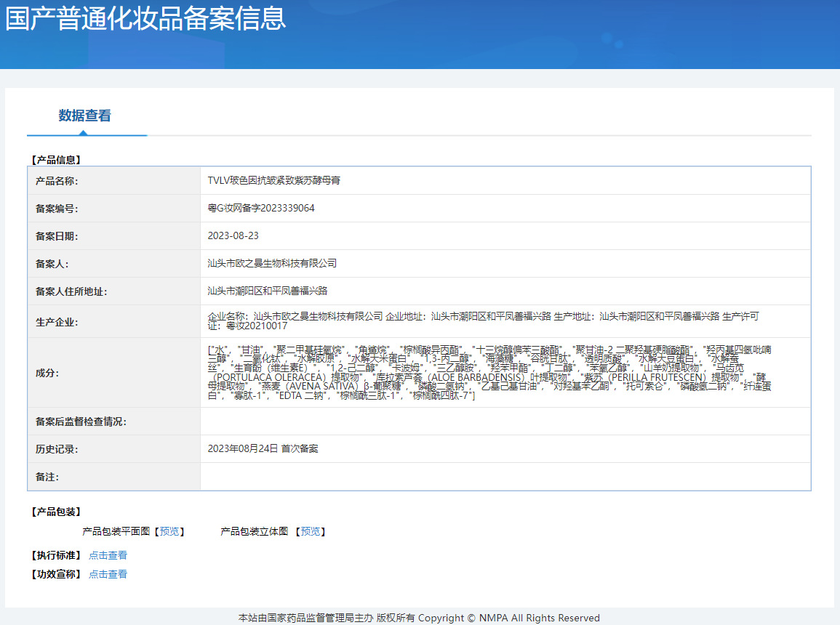Click the 产品名称 row label

[x=57, y=181]
